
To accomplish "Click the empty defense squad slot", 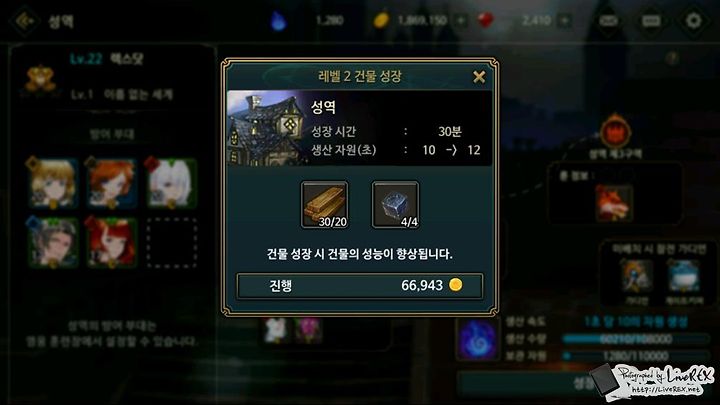I will coord(172,242).
